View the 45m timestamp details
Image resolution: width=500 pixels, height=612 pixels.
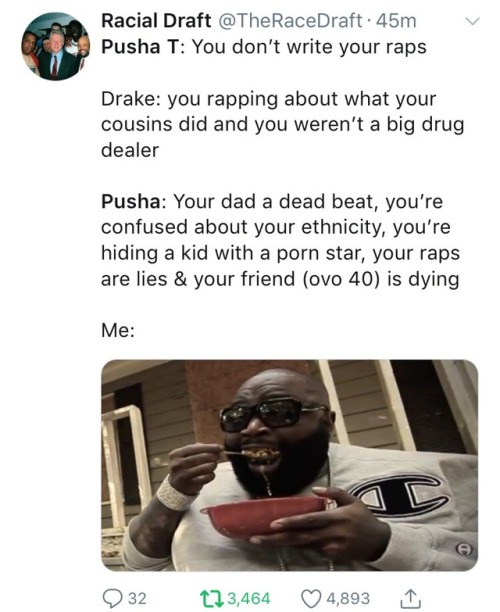click(396, 21)
